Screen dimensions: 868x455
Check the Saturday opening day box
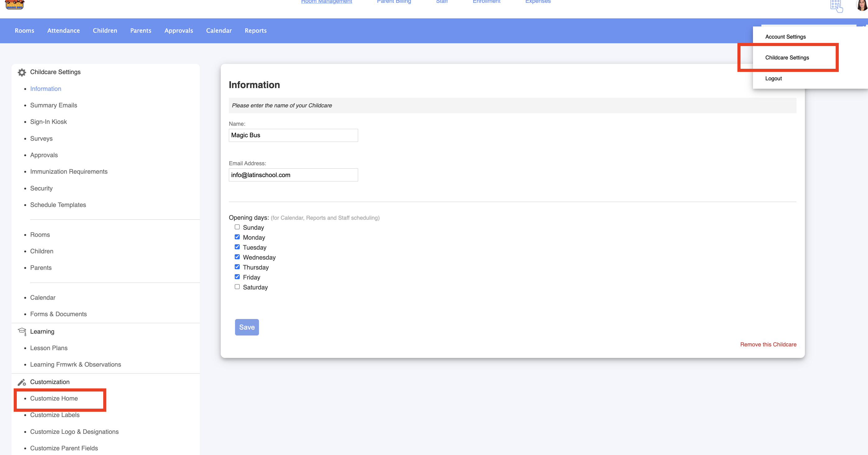(237, 287)
